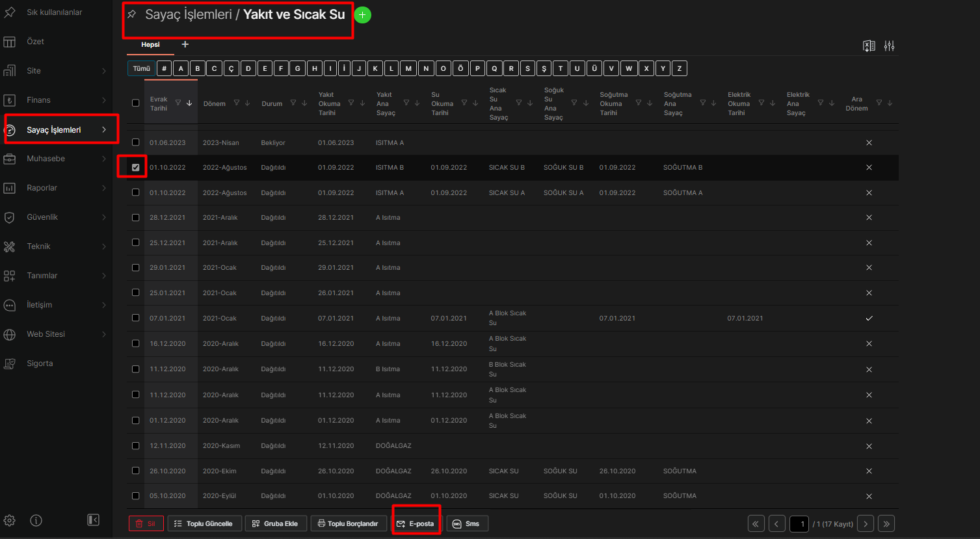
Task: Collapse sidebar with panel toggle icon
Action: coord(94,519)
